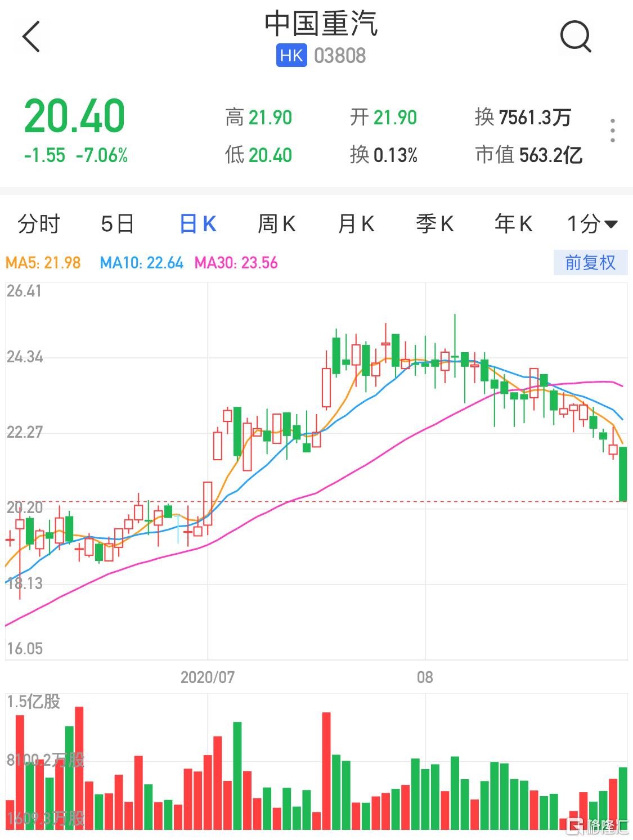The width and height of the screenshot is (633, 840).
Task: Tap the MA5 indicator label
Action: pos(43,263)
